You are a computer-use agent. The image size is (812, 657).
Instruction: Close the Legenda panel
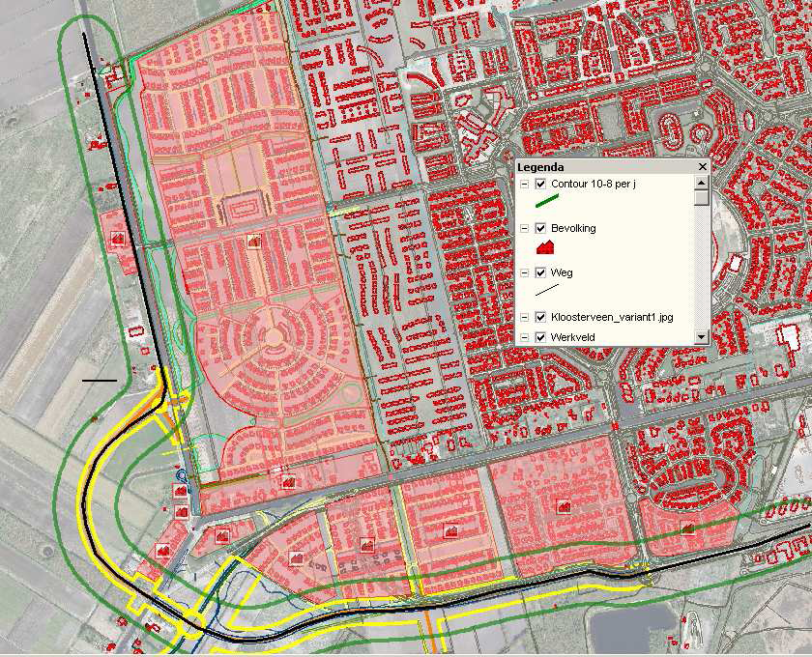(703, 166)
